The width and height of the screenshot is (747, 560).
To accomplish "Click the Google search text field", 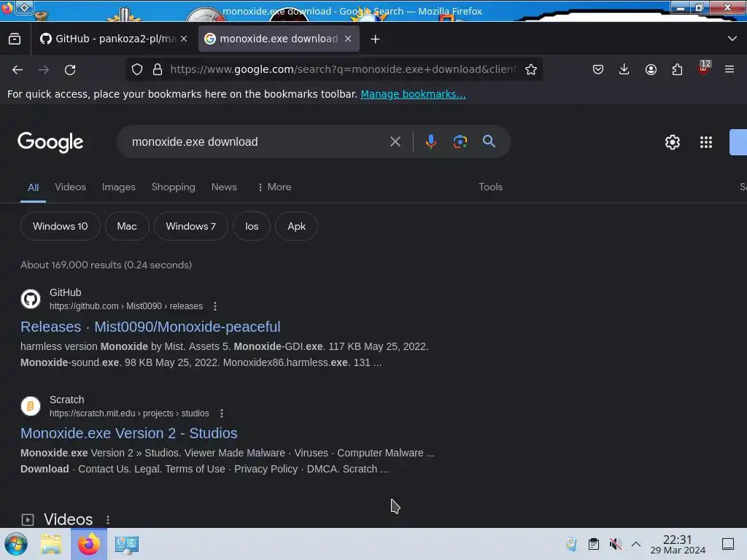I will [x=258, y=141].
